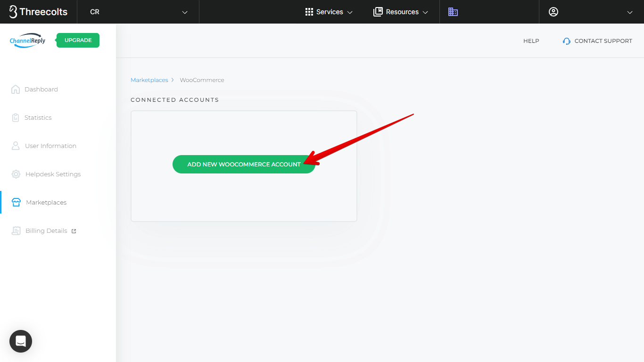
Task: Click the Statistics clipboard icon
Action: coord(16,117)
